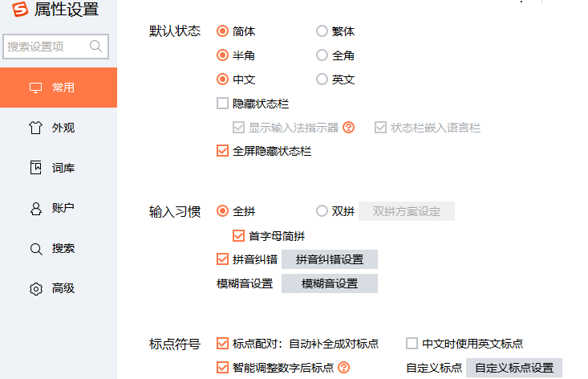The image size is (588, 379).
Task: Choose the 全角 radio option
Action: 322,55
